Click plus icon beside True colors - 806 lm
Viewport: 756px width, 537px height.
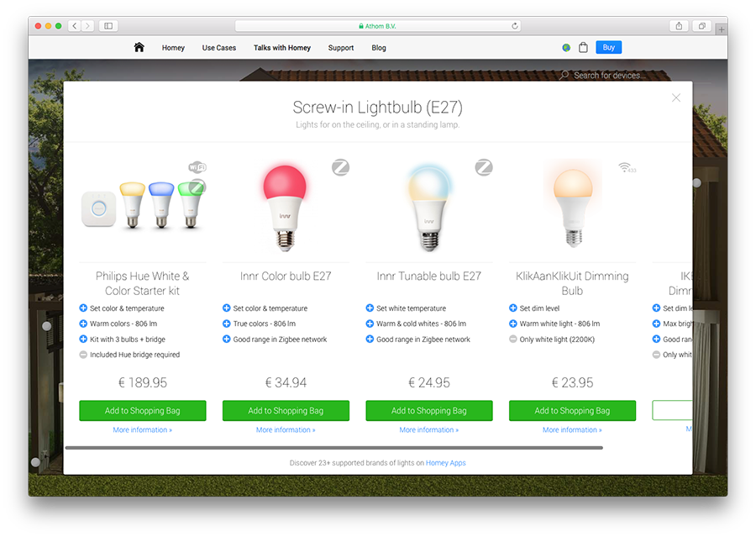(226, 324)
